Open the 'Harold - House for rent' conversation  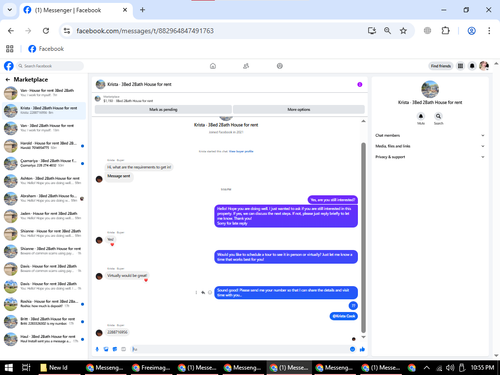tap(44, 146)
